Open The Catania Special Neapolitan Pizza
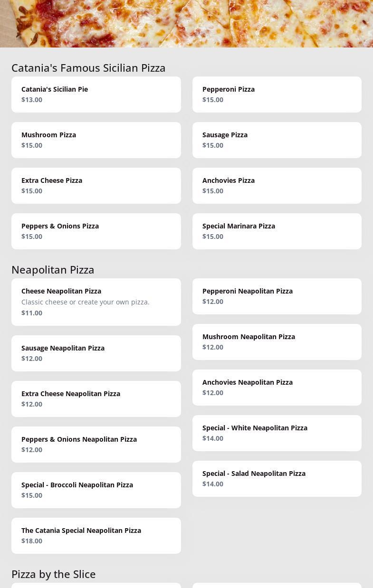This screenshot has height=588, width=373. (x=96, y=536)
